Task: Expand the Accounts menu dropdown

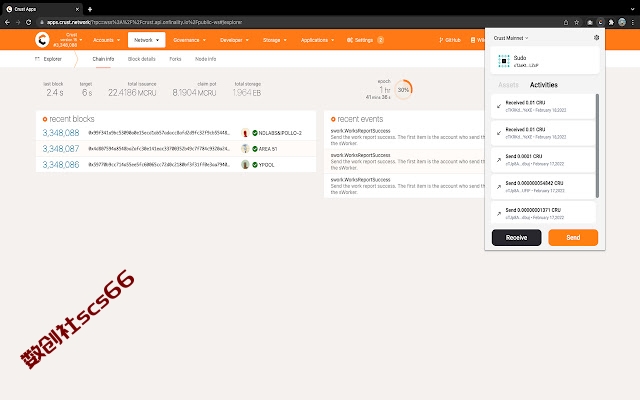Action: point(107,40)
